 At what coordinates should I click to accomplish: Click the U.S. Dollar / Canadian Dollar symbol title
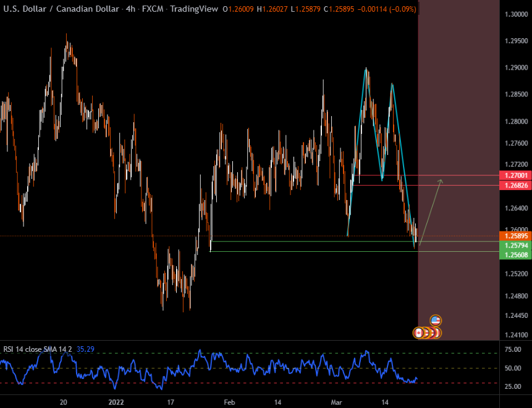(x=61, y=9)
